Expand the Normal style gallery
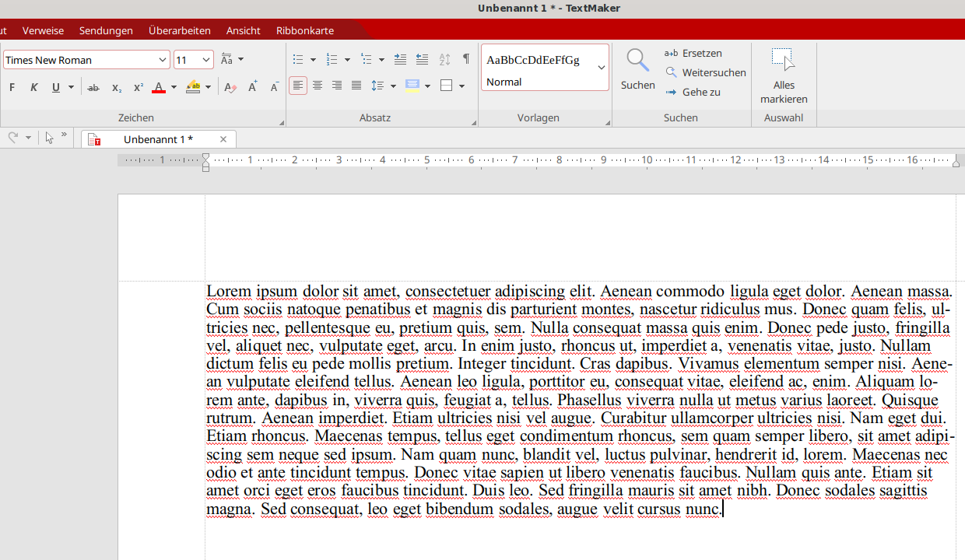 tap(601, 68)
